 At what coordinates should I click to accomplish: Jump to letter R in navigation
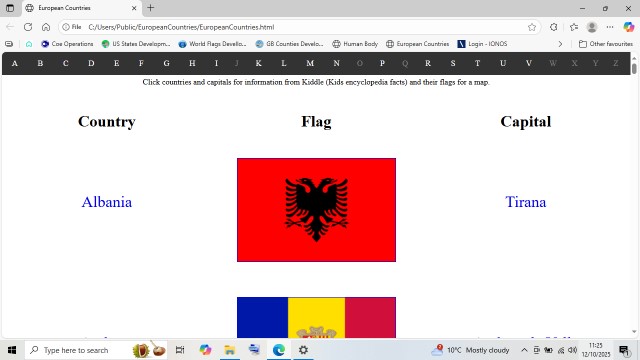tap(428, 63)
